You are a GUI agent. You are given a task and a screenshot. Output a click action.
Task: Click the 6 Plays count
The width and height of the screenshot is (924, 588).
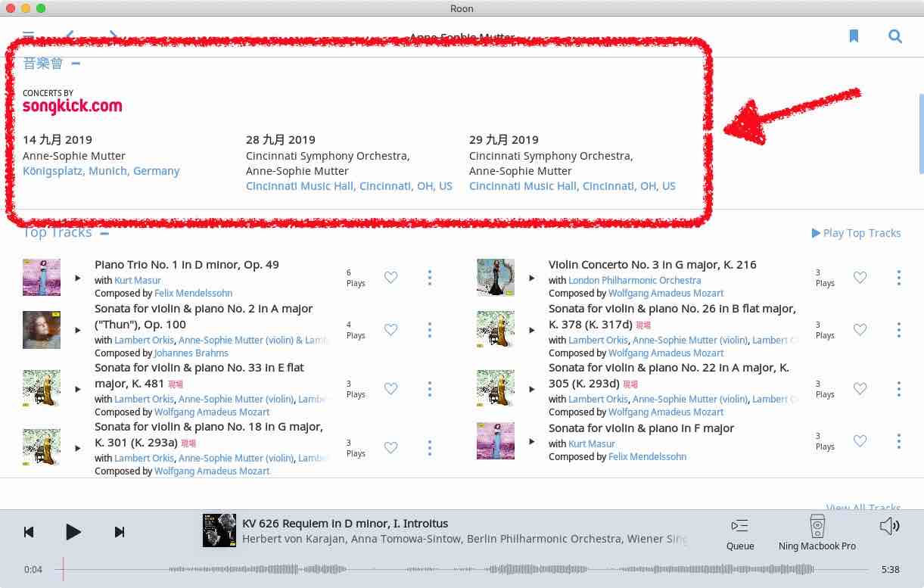[x=356, y=278]
